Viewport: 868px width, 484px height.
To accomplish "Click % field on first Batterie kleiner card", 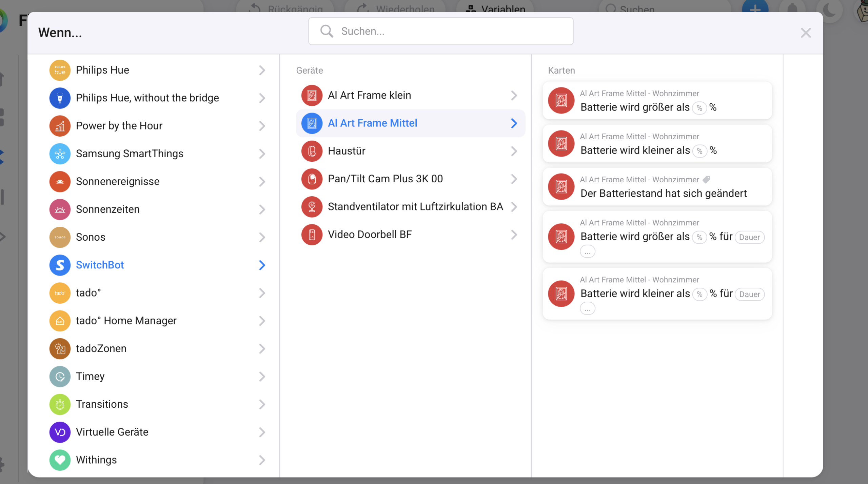I will pyautogui.click(x=699, y=151).
